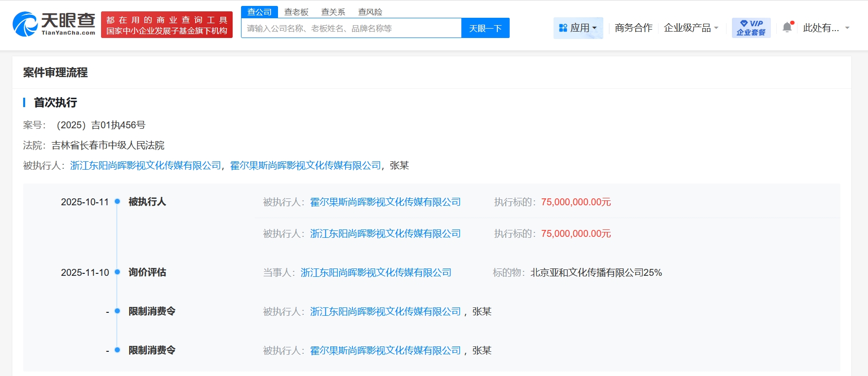Open the 商务合作 link
This screenshot has width=868, height=376.
[x=633, y=28]
